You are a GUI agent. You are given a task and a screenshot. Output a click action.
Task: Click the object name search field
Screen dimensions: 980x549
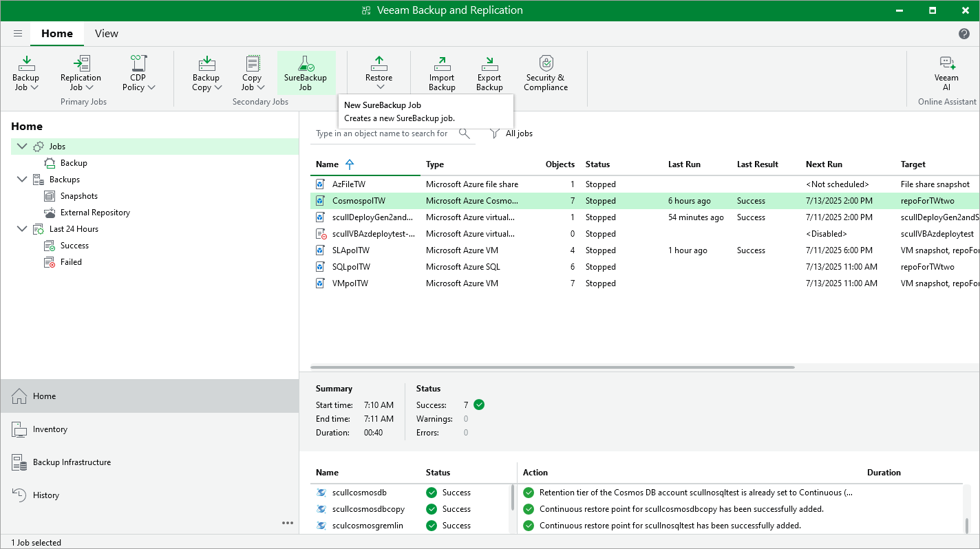pos(382,133)
